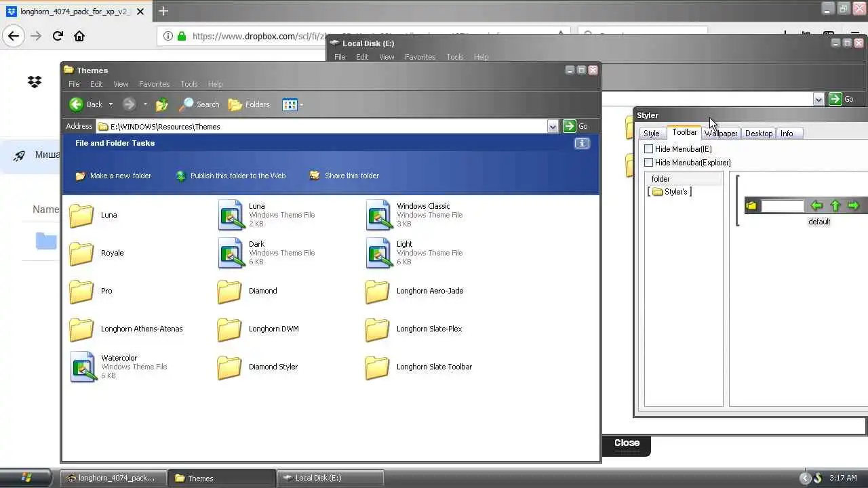Open the Help menu in Themes
This screenshot has width=868, height=488.
point(215,84)
